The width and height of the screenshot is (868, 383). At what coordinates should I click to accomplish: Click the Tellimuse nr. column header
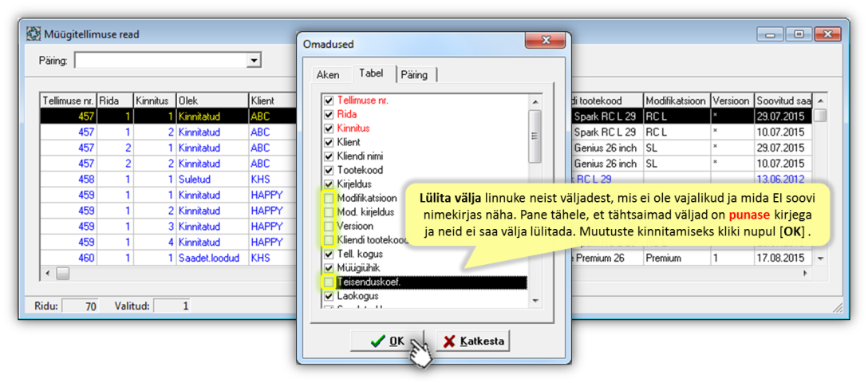pos(68,101)
